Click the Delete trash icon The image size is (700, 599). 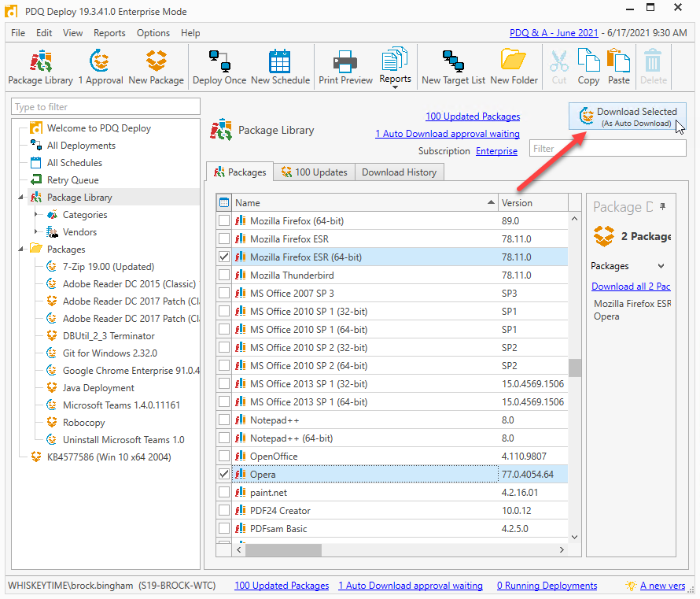click(653, 67)
